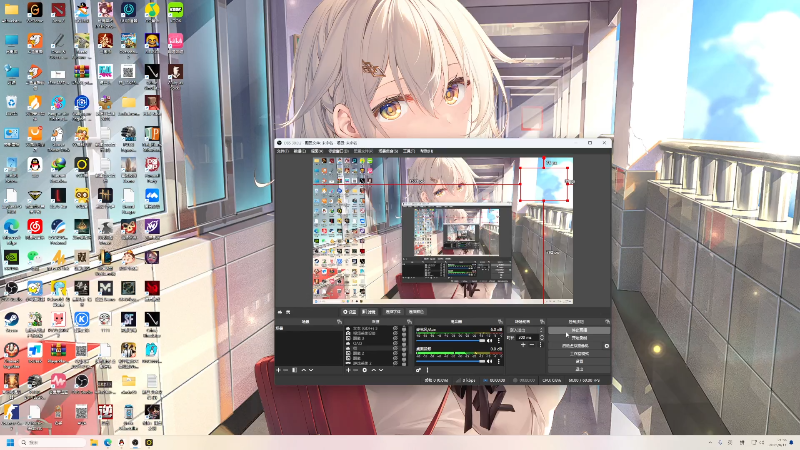
Task: Open source Properties from the source toolbar
Action: [x=349, y=312]
